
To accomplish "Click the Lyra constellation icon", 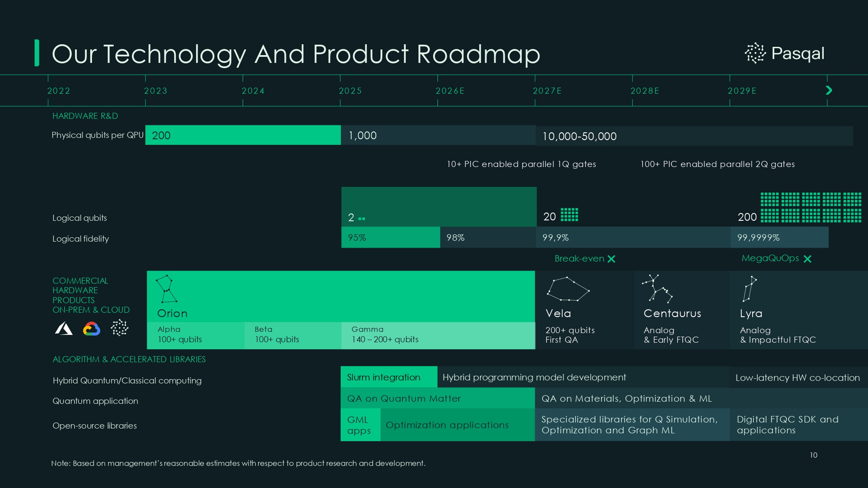I will click(x=750, y=288).
